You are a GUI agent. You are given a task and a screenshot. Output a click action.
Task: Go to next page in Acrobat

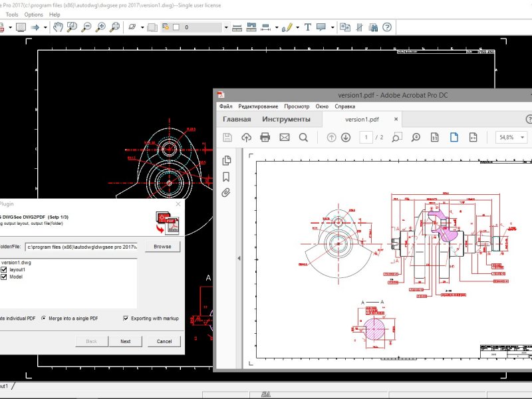346,138
